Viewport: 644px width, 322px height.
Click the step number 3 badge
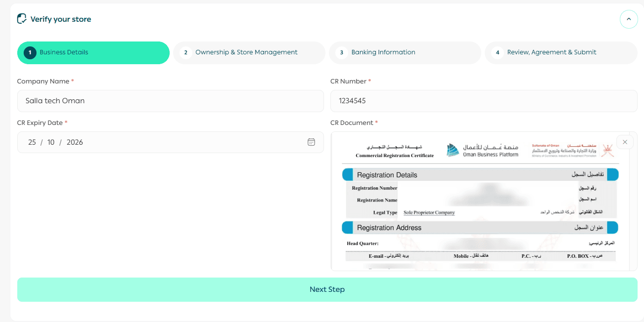pos(342,53)
